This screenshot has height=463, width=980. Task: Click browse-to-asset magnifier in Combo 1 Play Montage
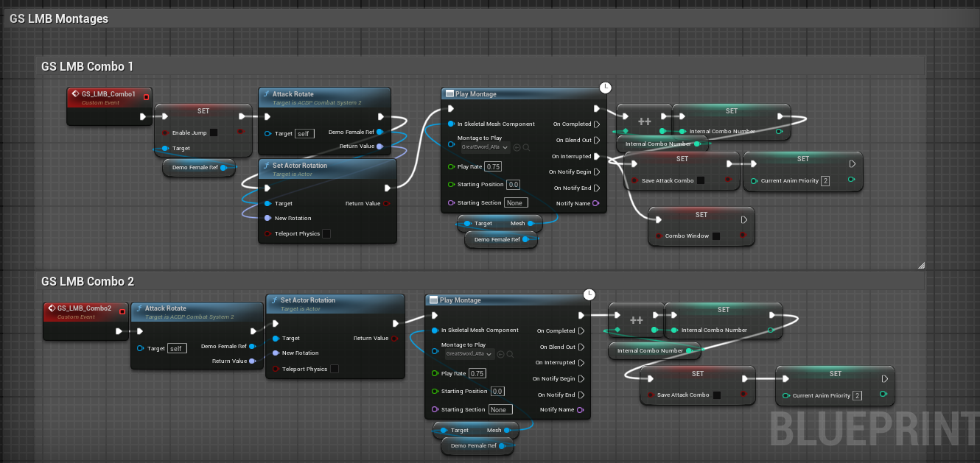point(527,147)
